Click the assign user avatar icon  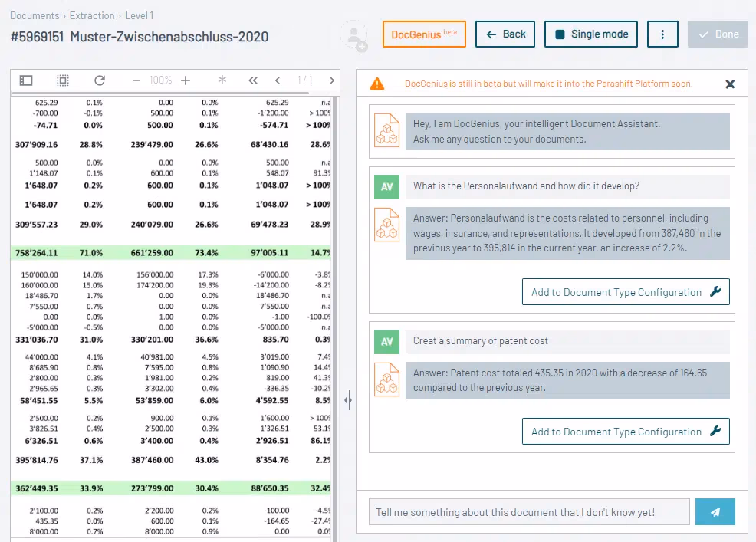pos(353,34)
